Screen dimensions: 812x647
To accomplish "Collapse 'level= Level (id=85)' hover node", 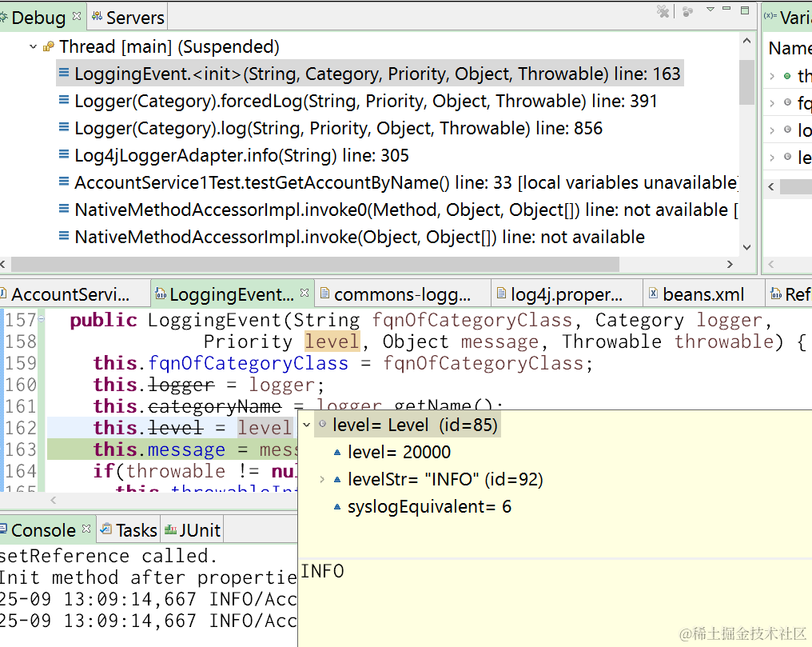I will (x=307, y=425).
